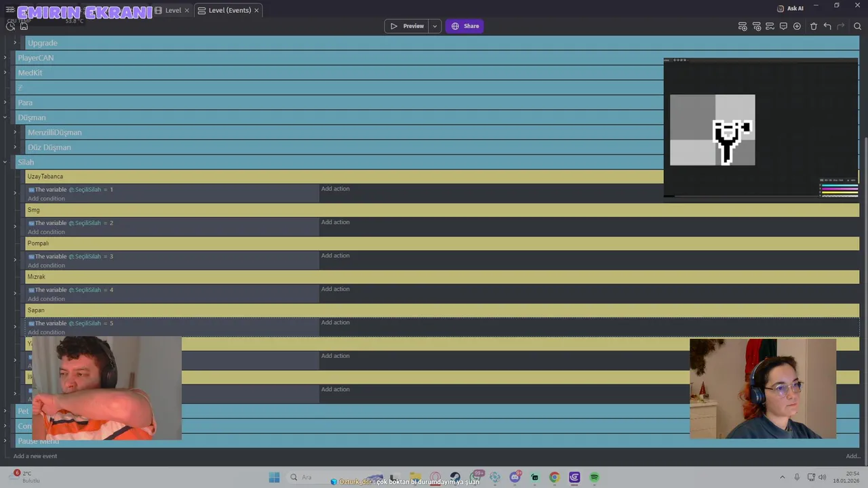Close the Level (Events) tab
Screen dimensions: 868x488
click(x=256, y=10)
